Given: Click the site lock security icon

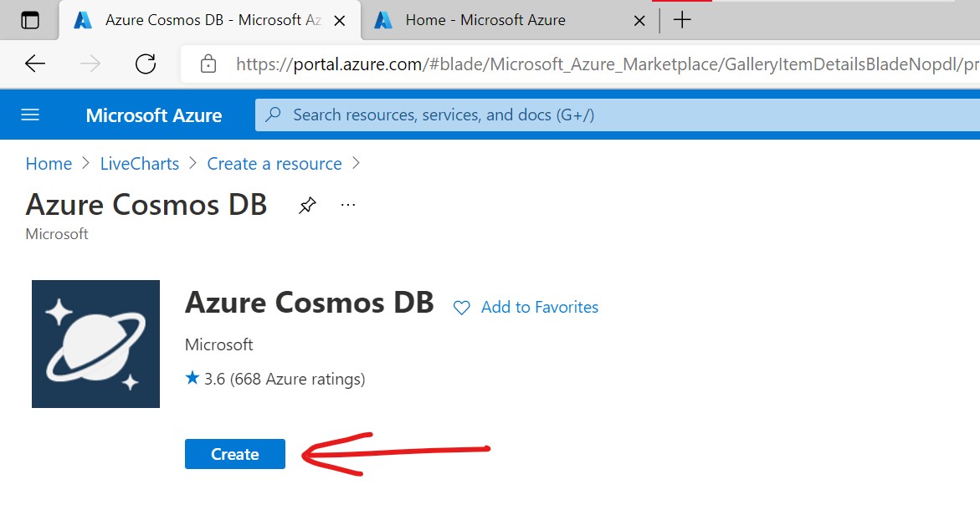Looking at the screenshot, I should (x=208, y=64).
